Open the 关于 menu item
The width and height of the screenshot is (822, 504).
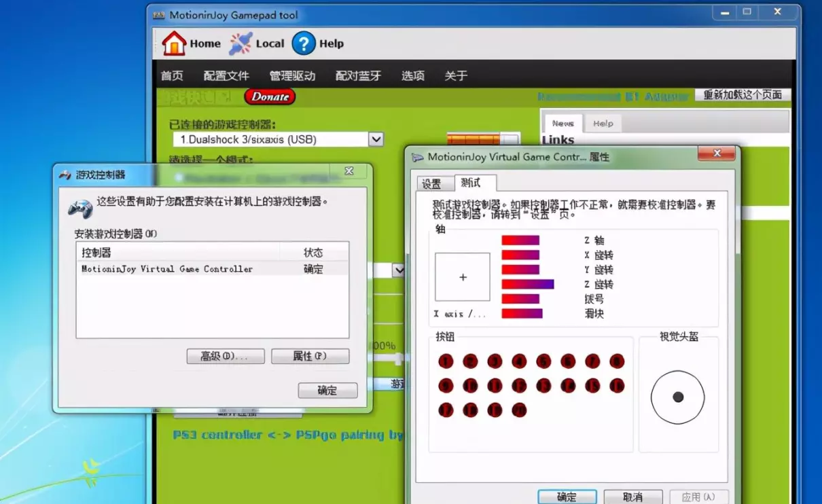point(456,75)
